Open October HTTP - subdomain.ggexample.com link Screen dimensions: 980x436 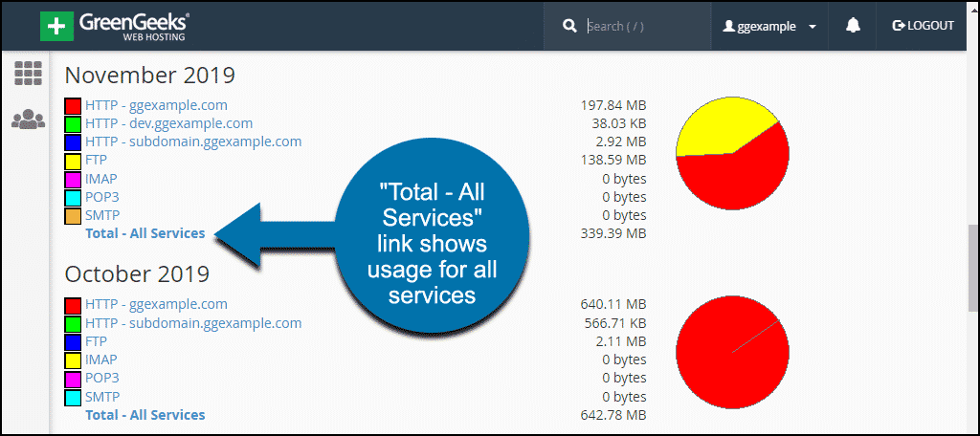tap(193, 323)
